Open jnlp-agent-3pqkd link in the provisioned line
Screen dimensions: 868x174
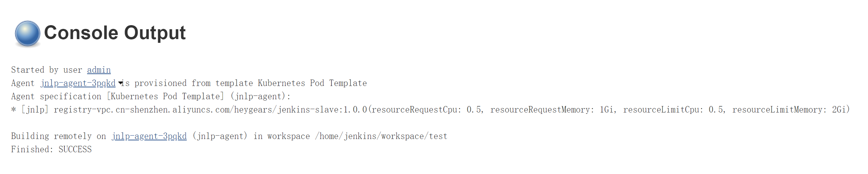click(78, 83)
